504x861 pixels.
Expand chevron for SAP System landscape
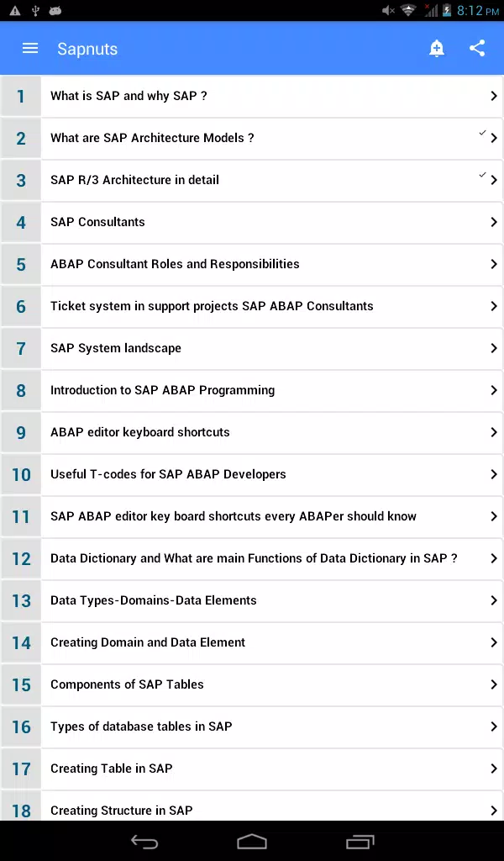pyautogui.click(x=494, y=348)
